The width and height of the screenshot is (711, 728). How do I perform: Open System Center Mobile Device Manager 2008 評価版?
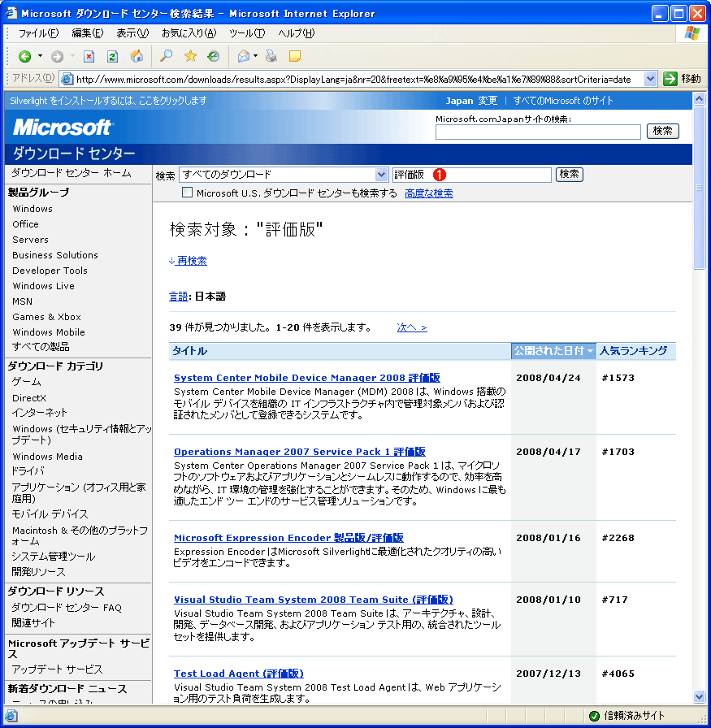tap(307, 378)
